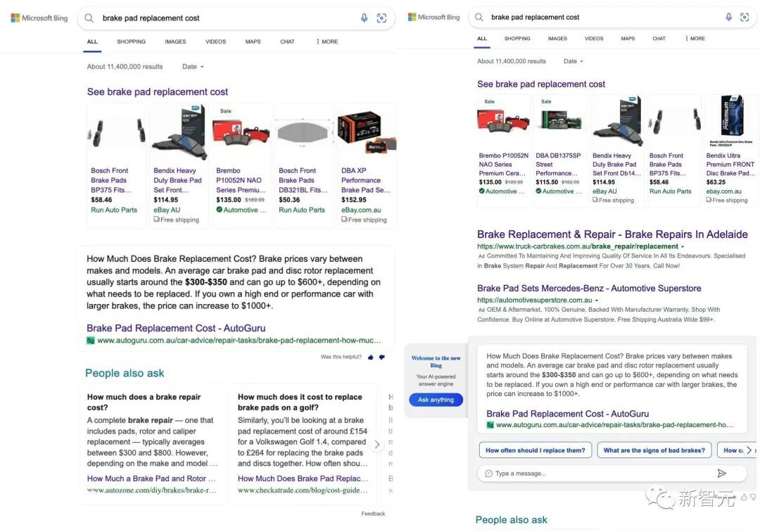Open Brembo P10052N $135.00 product on the right page
Viewport: 760px width, 532px height.
pos(505,151)
